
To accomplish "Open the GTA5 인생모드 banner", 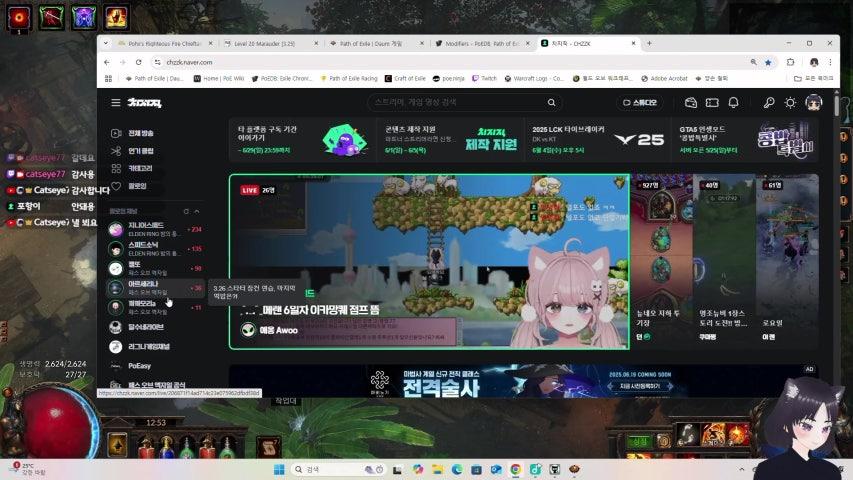I will click(x=745, y=139).
